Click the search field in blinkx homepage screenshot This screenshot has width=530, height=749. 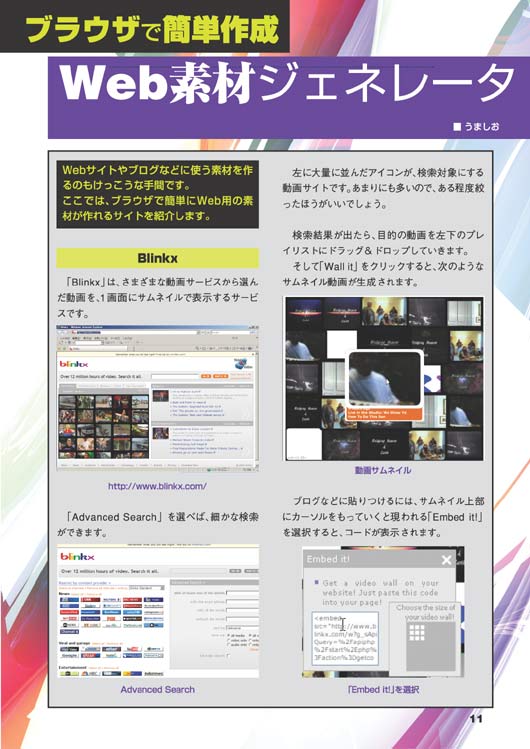[x=175, y=376]
